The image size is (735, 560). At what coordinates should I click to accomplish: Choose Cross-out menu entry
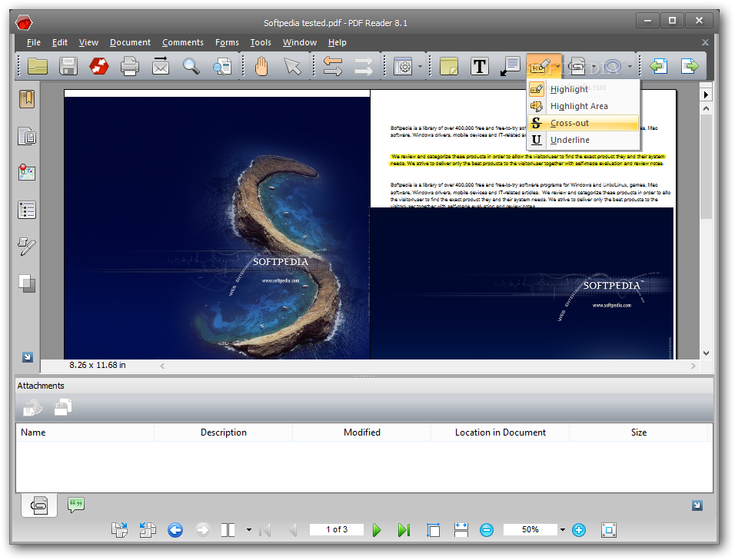pos(583,123)
